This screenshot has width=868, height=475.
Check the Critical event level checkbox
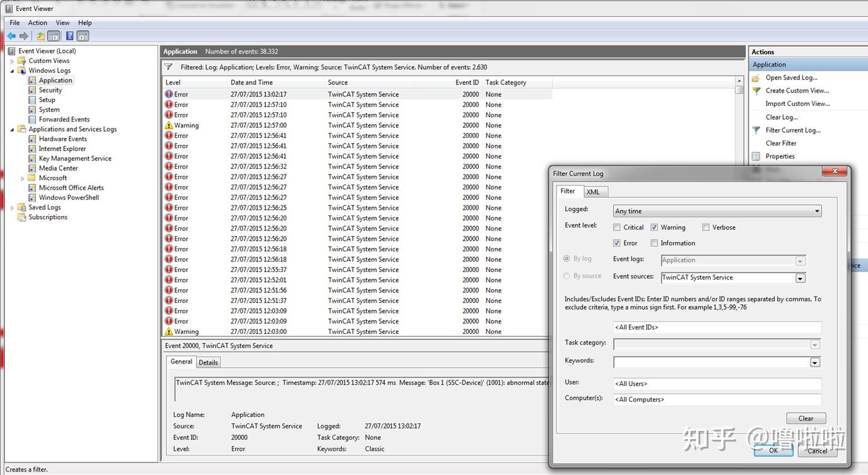click(x=616, y=227)
